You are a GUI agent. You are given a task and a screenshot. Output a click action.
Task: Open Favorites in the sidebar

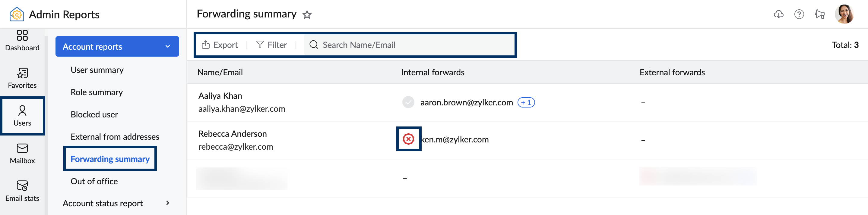(x=22, y=78)
